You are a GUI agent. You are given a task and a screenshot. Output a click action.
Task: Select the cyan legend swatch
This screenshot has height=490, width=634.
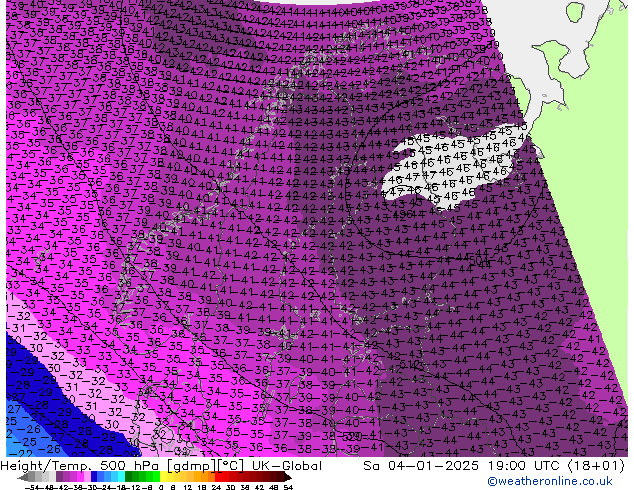(x=121, y=476)
